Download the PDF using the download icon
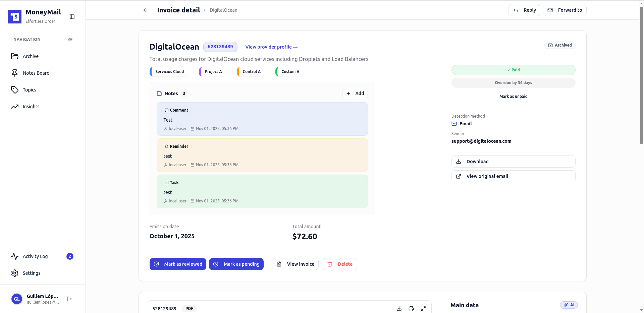 pyautogui.click(x=399, y=309)
